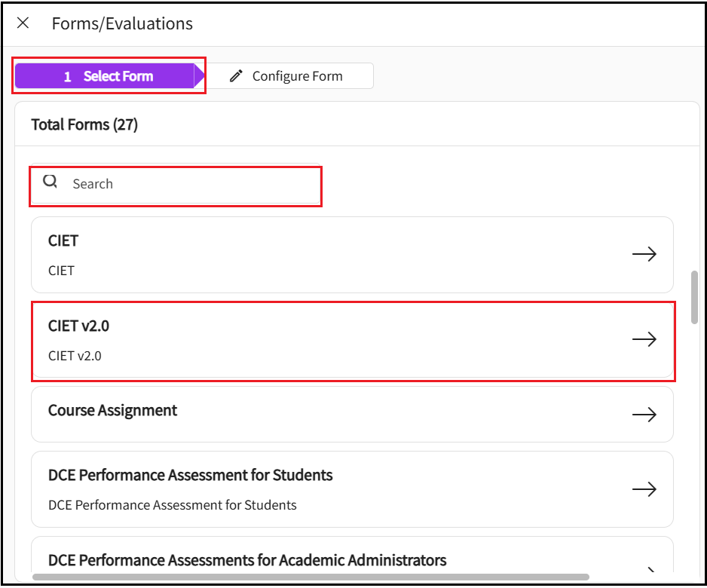Click the CIET v2.0 description subtitle
The height and width of the screenshot is (588, 707).
75,356
